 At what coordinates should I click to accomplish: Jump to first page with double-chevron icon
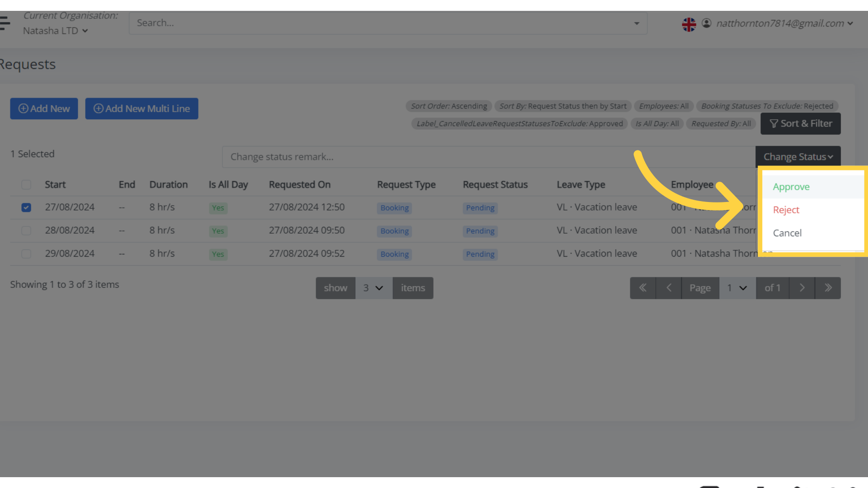(643, 287)
